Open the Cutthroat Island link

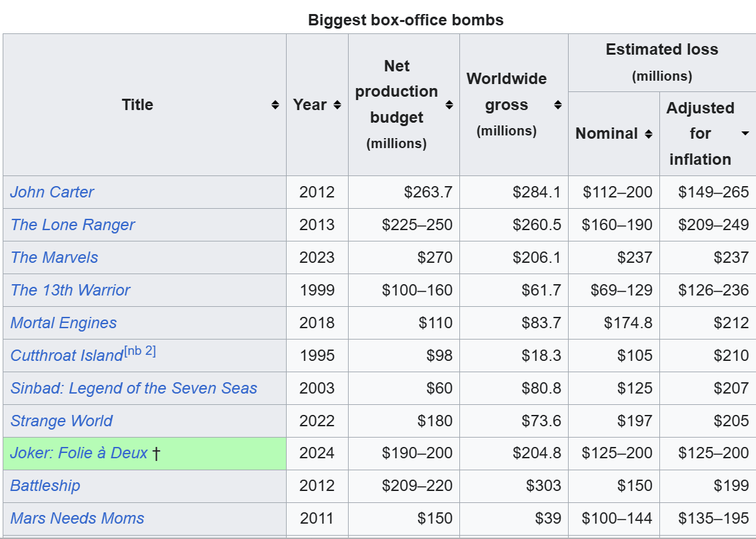pos(67,356)
